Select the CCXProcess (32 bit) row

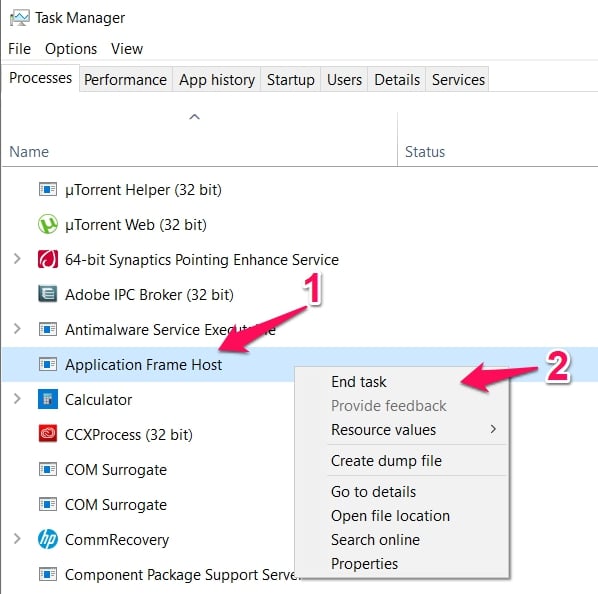pyautogui.click(x=149, y=435)
